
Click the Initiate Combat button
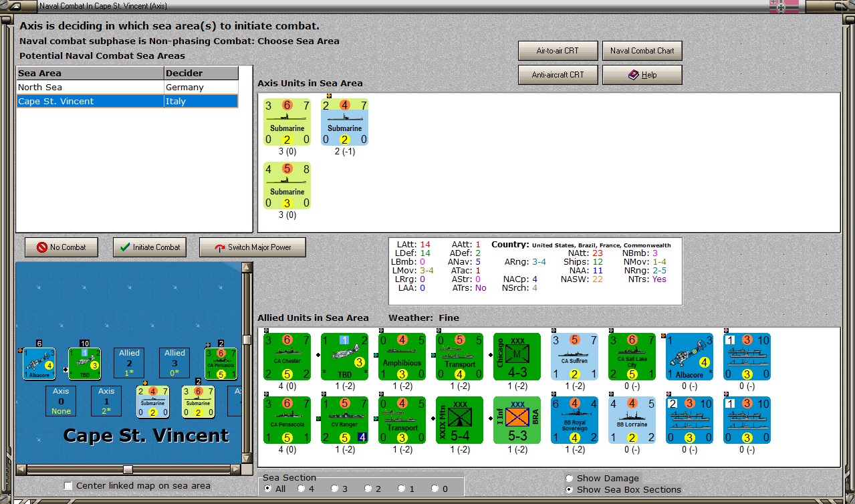(x=150, y=247)
